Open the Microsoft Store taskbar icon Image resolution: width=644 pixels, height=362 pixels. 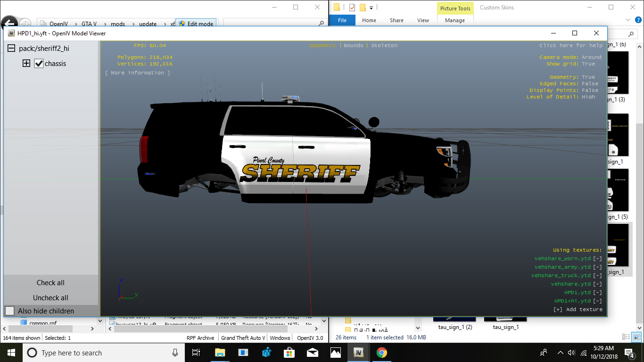coord(289,353)
